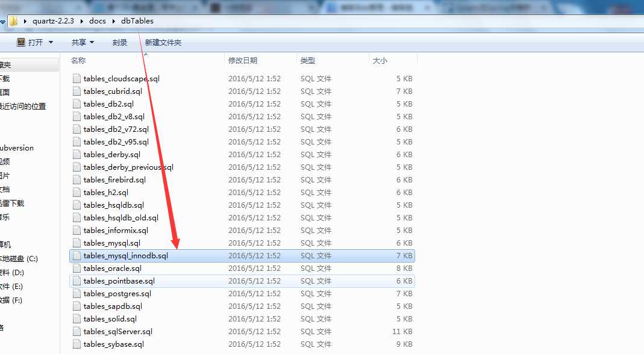
Task: Select file name tables_firebird.sql
Action: (114, 180)
